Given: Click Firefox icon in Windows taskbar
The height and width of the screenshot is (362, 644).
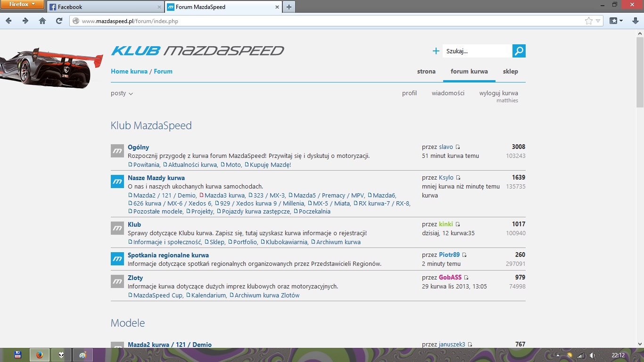Looking at the screenshot, I should (39, 354).
